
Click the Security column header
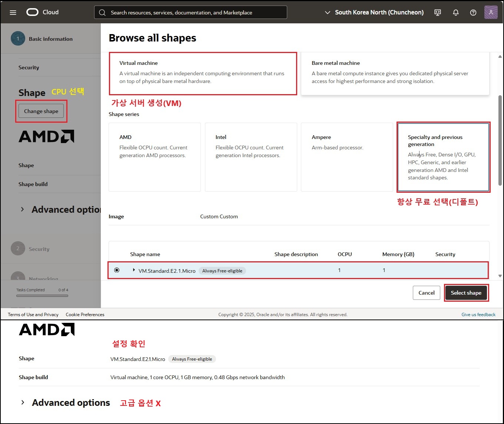(445, 254)
